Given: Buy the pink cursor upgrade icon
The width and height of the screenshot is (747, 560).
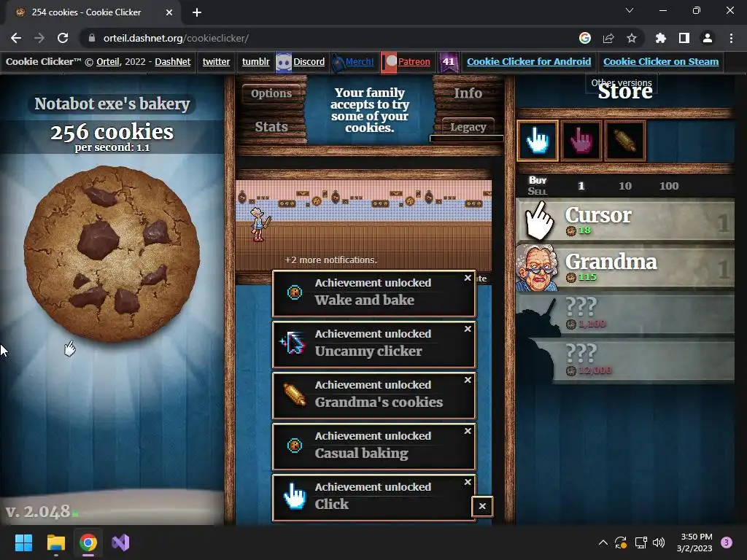Looking at the screenshot, I should click(x=581, y=141).
